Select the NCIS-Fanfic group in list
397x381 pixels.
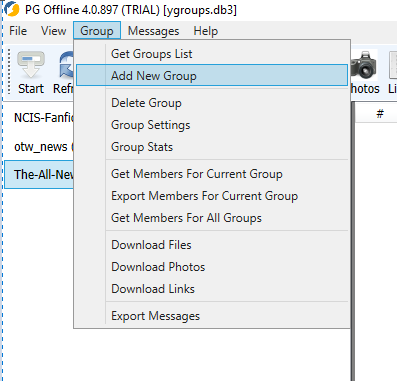[x=40, y=117]
